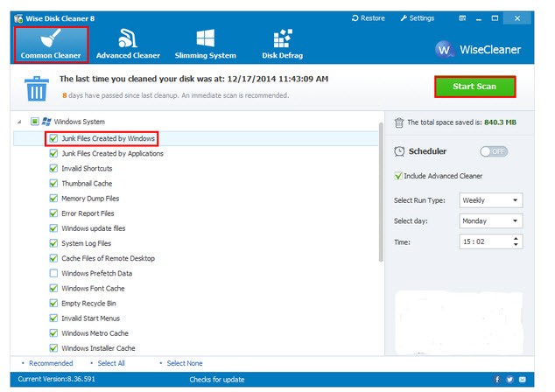Click the Recommended selection link
Image resolution: width=555 pixels, height=392 pixels.
pyautogui.click(x=51, y=363)
